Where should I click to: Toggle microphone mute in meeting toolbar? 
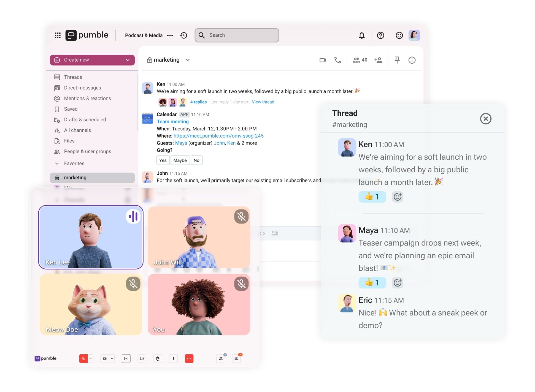(83, 358)
